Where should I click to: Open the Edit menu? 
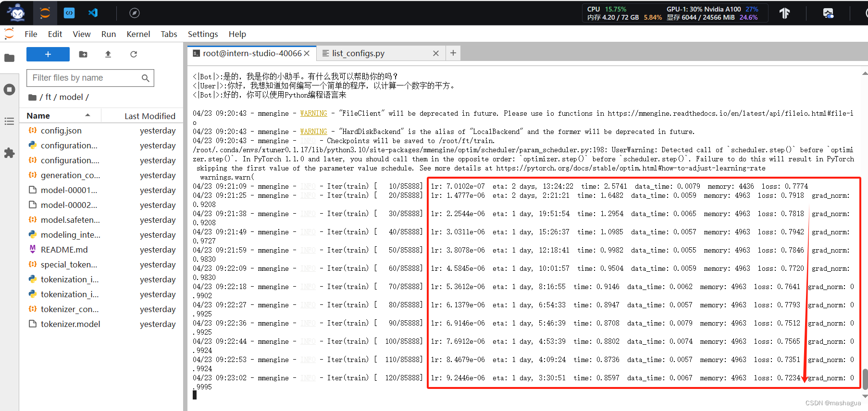(55, 34)
